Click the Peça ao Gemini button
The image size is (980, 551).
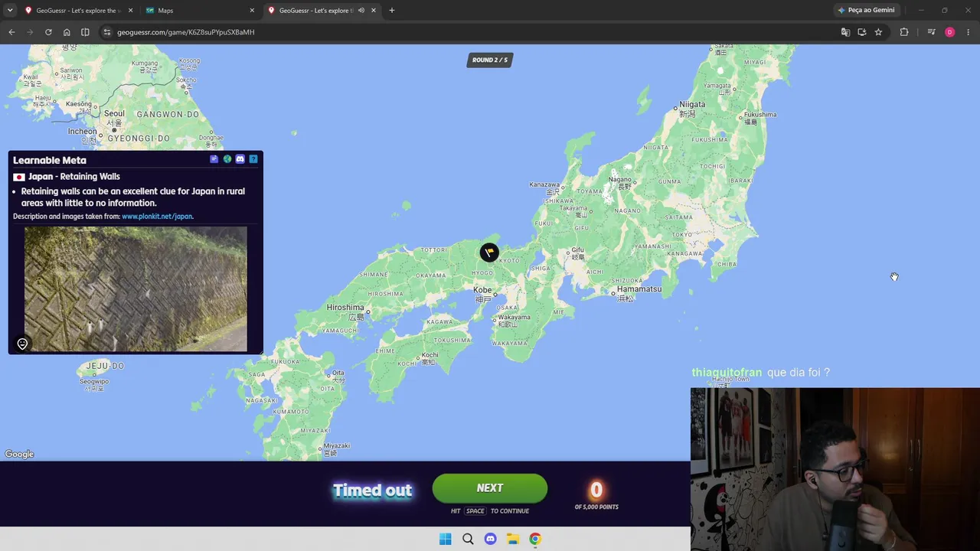(866, 11)
